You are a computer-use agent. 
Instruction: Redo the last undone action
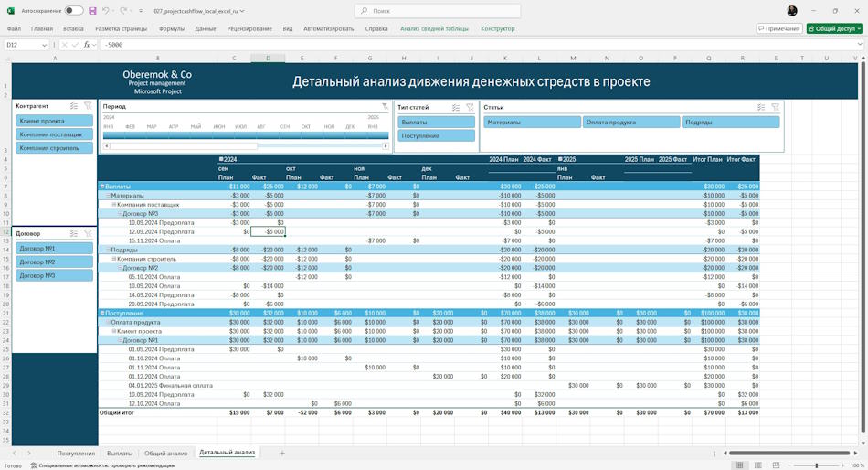tap(123, 11)
